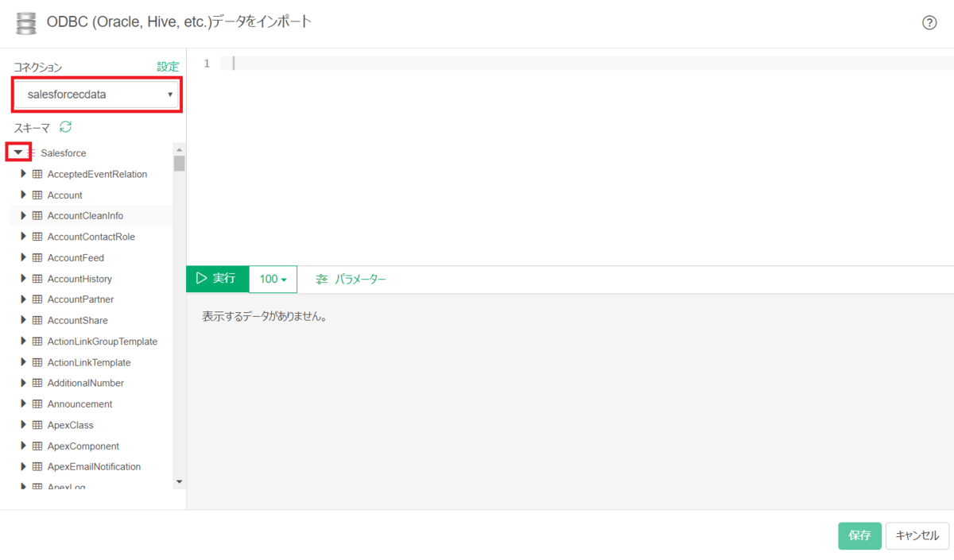
Task: Click the table icon beside AccountPartner
Action: 37,299
